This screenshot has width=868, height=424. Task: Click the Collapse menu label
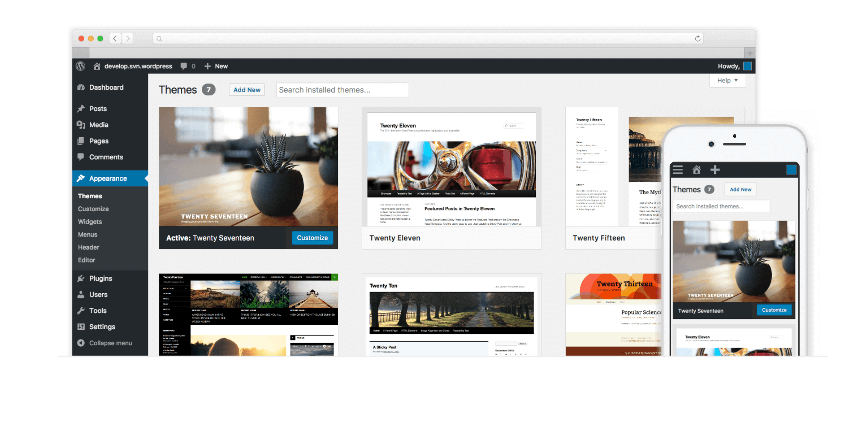tap(111, 343)
